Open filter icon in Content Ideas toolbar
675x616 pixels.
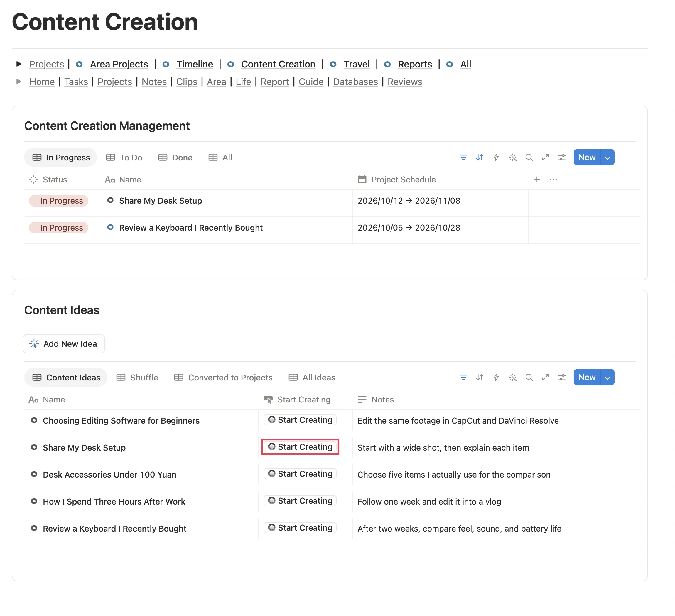[463, 377]
